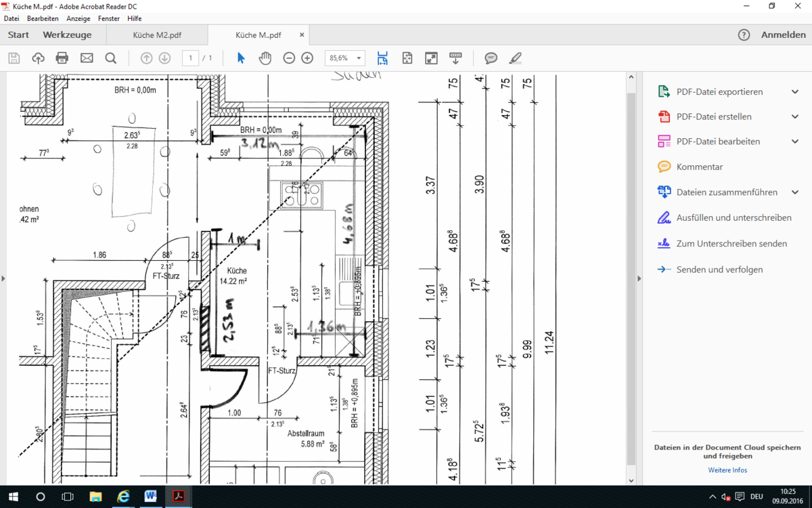This screenshot has width=812, height=508.
Task: Select the highlighter pen tool
Action: tap(516, 58)
